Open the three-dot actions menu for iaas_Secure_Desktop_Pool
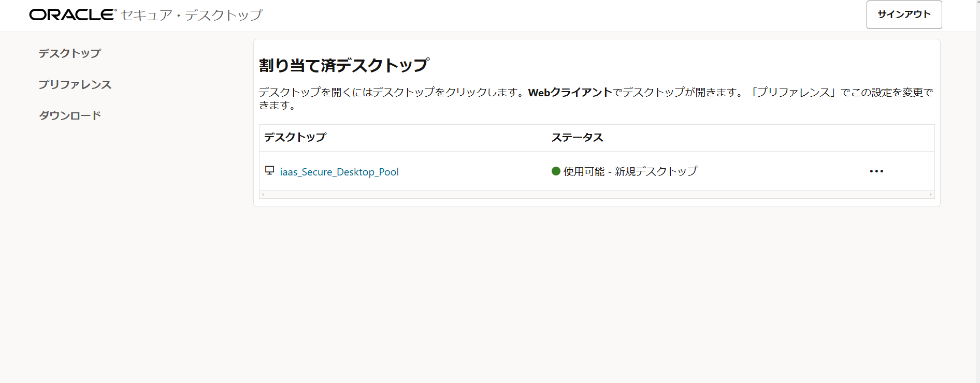980x383 pixels. [x=876, y=171]
